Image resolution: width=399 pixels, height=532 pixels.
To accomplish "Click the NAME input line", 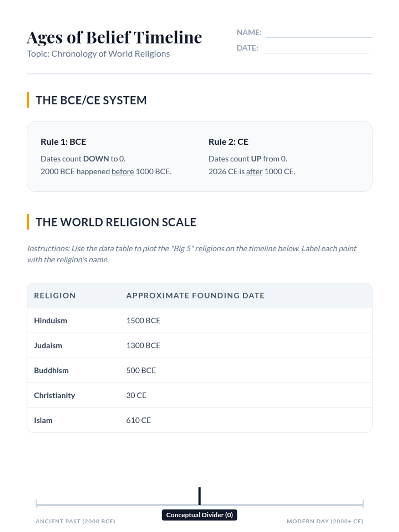I will coord(319,34).
